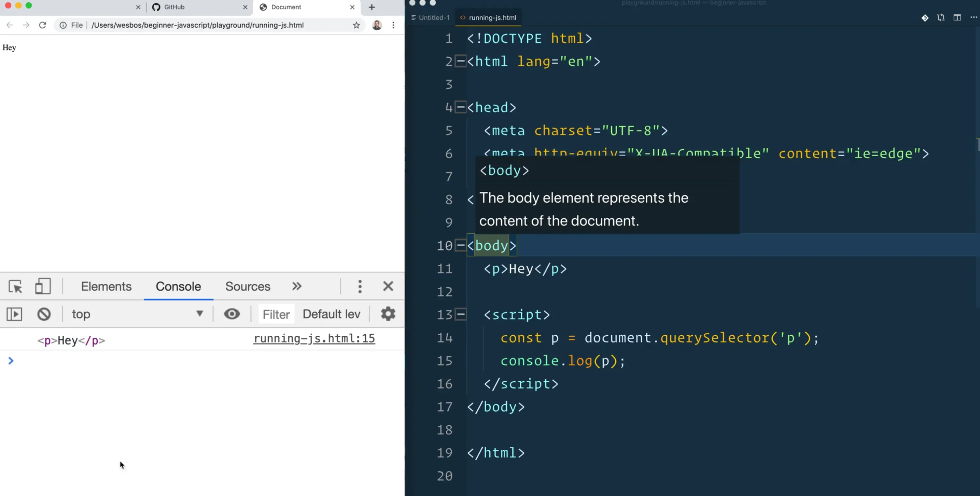Click the clear console icon
This screenshot has height=496, width=980.
click(44, 314)
